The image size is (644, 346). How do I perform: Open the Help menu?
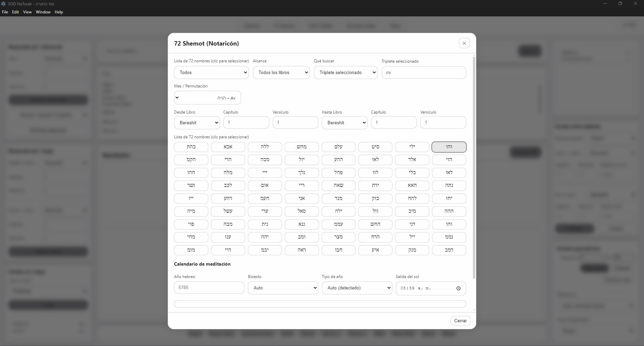pos(58,12)
